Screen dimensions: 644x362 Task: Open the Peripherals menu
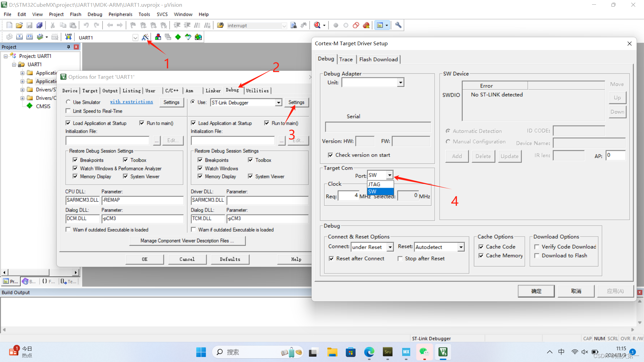[120, 14]
